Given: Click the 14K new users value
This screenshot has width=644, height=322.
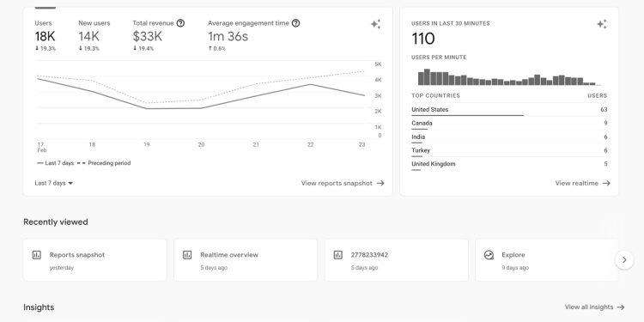Looking at the screenshot, I should [x=89, y=37].
